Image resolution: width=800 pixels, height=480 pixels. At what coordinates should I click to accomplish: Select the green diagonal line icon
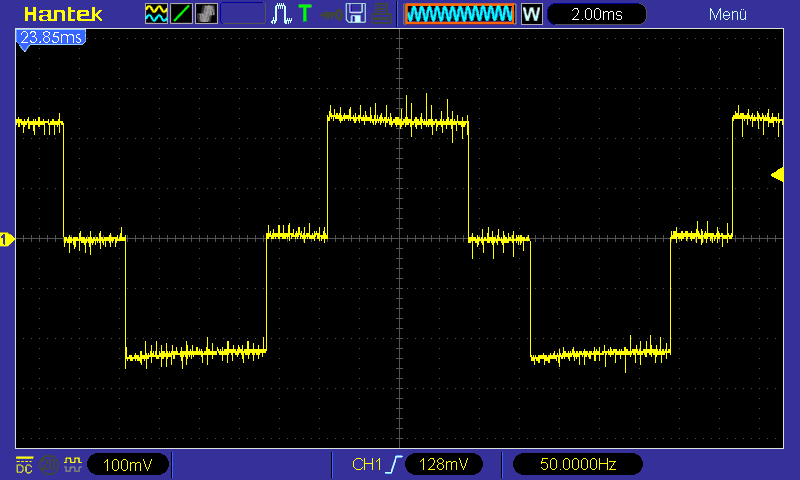[181, 14]
